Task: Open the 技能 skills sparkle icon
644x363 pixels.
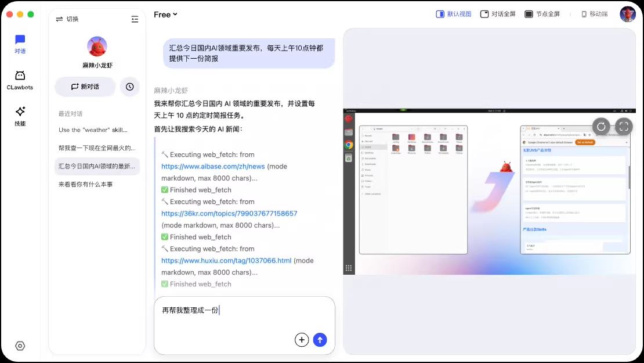Action: tap(20, 112)
